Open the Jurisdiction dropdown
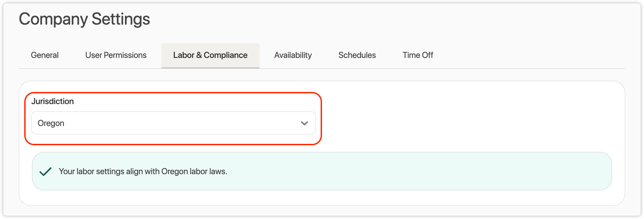Screen dimensions: 644x219 tap(173, 123)
